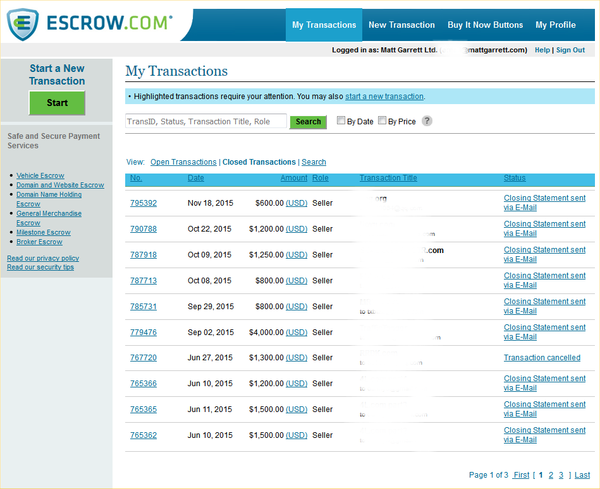Viewport: 600px width, 489px height.
Task: Click the Search view link
Action: pos(314,162)
